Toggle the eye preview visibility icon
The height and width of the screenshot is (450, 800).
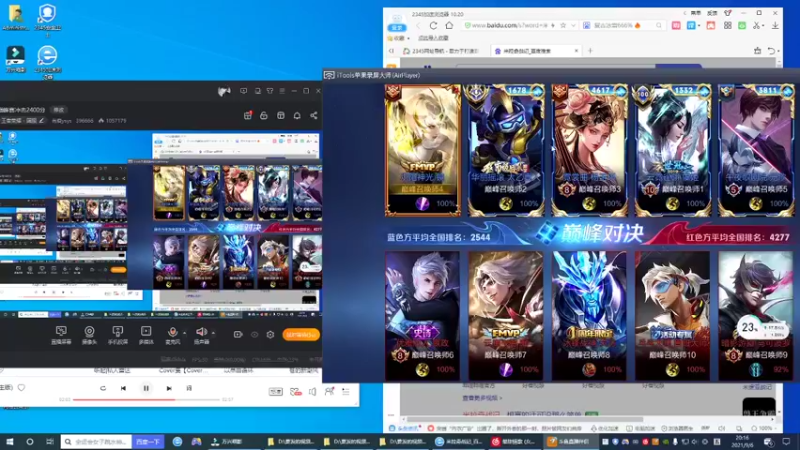(254, 335)
